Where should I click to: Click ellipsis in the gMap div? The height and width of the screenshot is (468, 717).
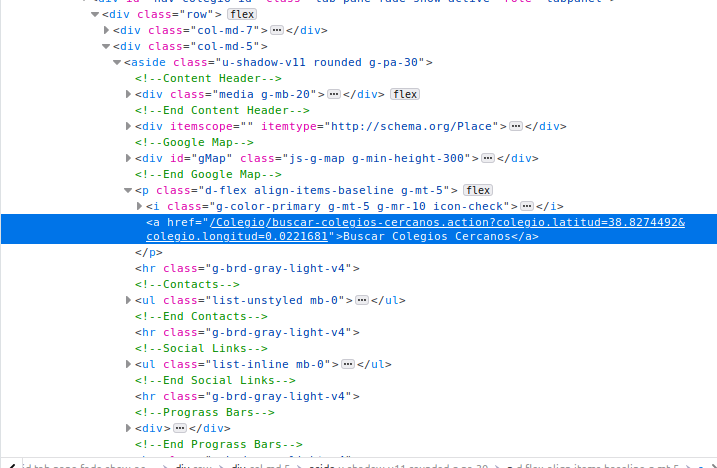coord(487,158)
